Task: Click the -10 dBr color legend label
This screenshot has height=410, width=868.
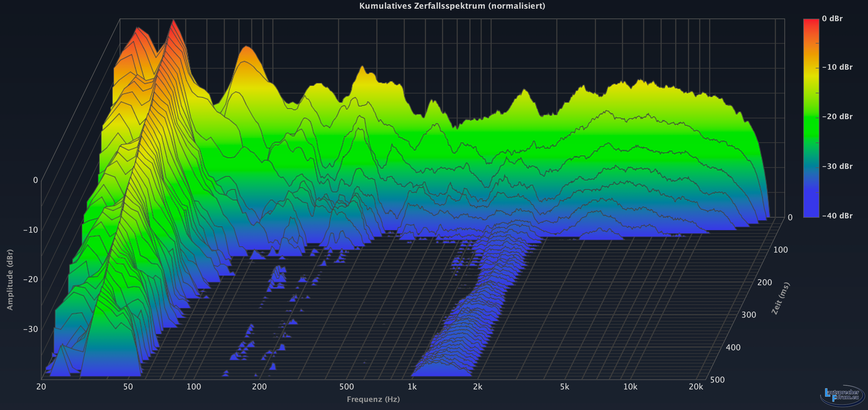Action: [837, 67]
